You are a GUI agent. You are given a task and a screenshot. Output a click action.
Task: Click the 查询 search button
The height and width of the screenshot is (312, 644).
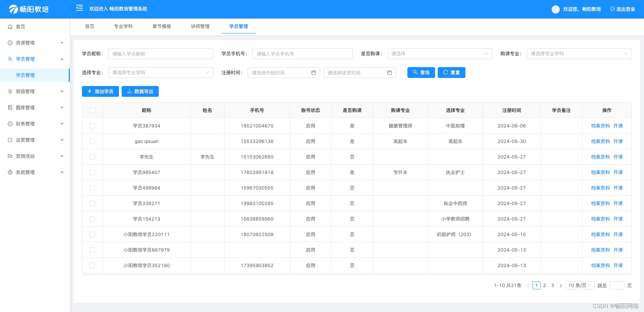(x=421, y=73)
